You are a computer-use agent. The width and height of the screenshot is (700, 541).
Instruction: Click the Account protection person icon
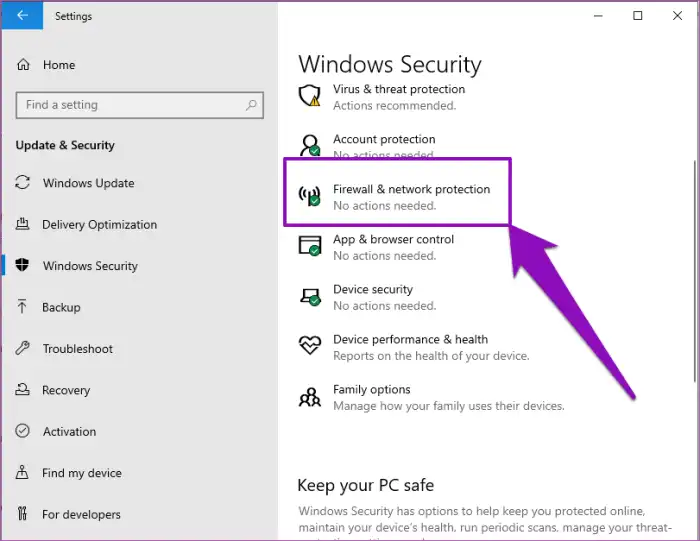click(x=309, y=145)
